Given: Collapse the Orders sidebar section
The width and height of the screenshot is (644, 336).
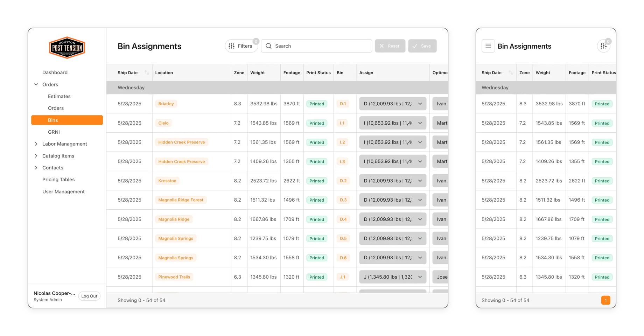Looking at the screenshot, I should [x=36, y=84].
